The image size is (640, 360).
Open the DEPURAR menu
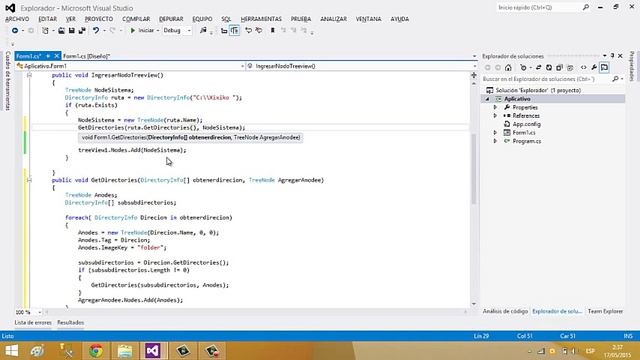click(171, 19)
